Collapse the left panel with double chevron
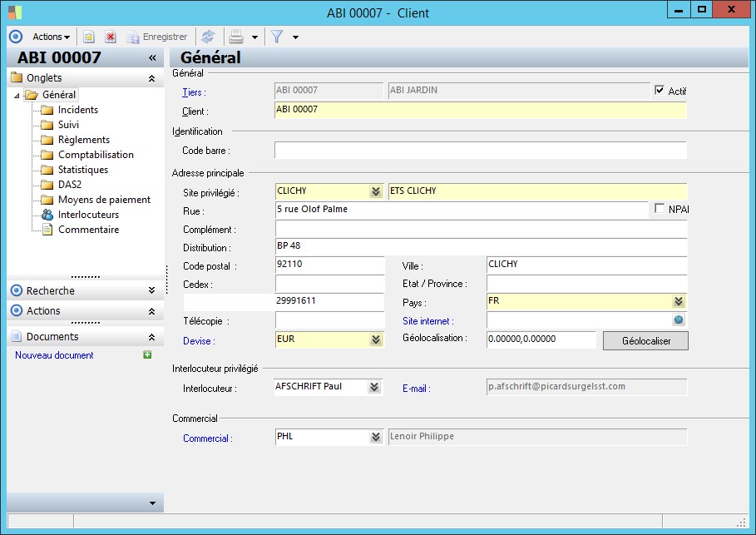The image size is (756, 535). click(x=152, y=58)
